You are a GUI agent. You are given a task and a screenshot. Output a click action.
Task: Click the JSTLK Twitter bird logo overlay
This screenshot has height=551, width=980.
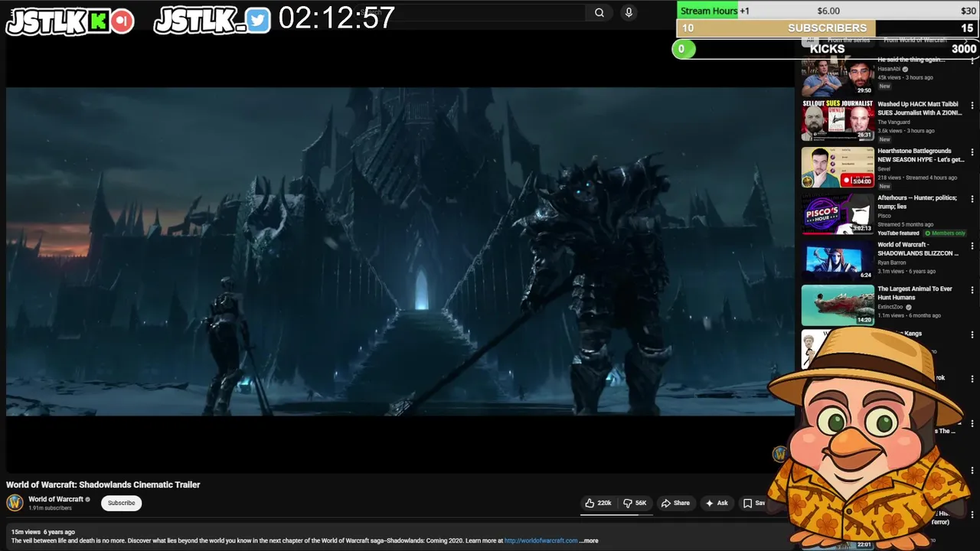tap(212, 21)
